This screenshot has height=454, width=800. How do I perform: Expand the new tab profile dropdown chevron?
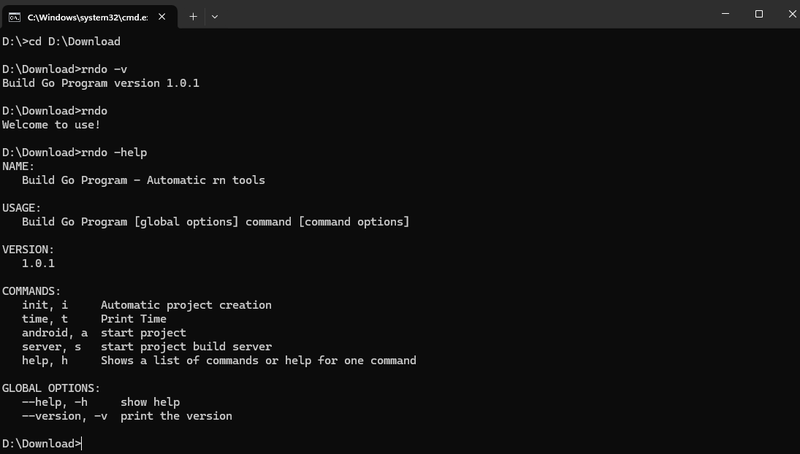point(215,17)
